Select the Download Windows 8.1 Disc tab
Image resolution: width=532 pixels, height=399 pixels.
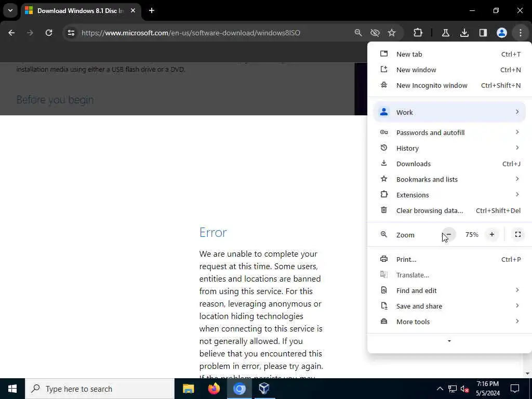pyautogui.click(x=81, y=10)
